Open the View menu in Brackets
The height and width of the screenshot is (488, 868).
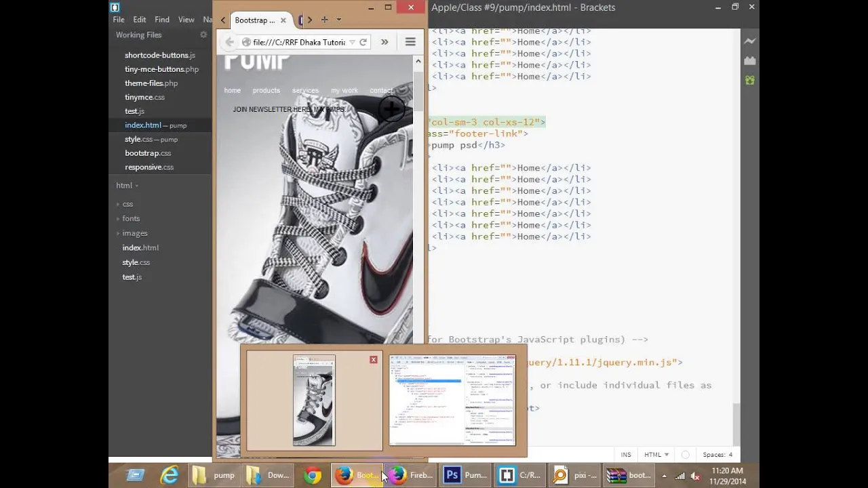click(x=186, y=20)
